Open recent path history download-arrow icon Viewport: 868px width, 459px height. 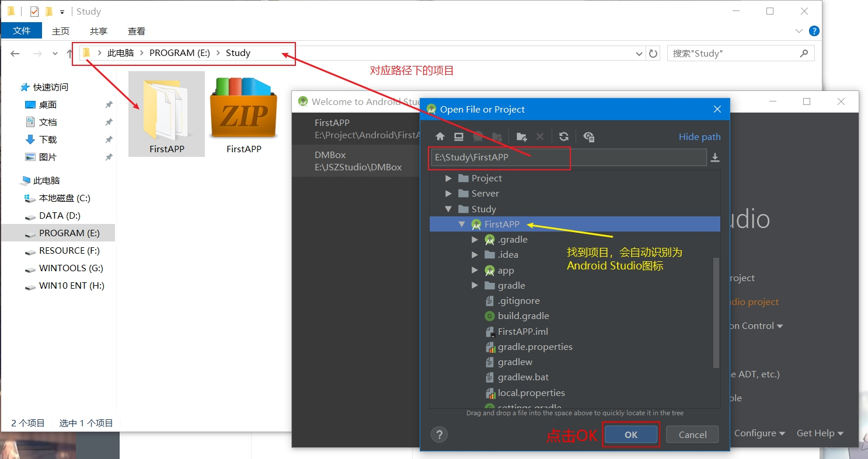pyautogui.click(x=715, y=157)
